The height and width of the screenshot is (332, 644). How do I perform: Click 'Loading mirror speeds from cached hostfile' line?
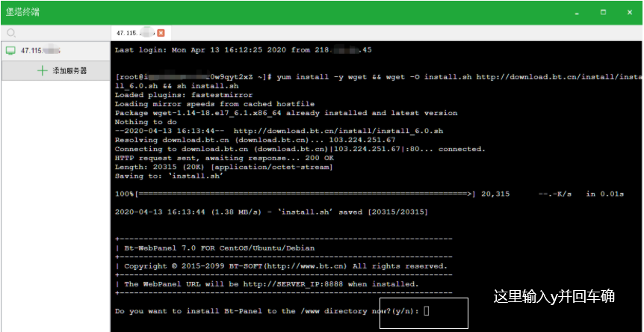coord(214,104)
